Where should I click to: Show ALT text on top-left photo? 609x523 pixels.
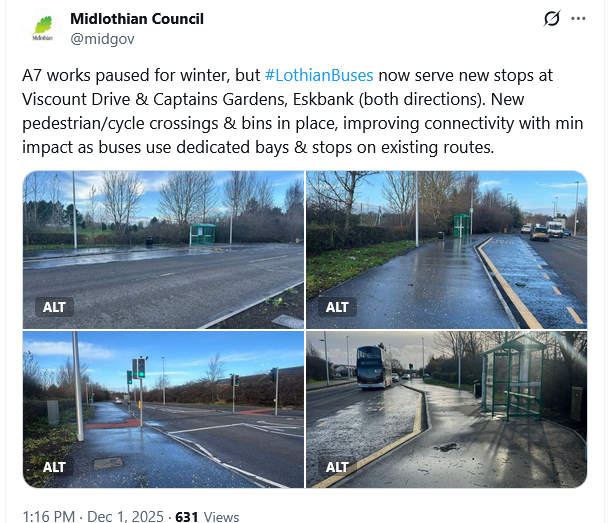pyautogui.click(x=54, y=307)
